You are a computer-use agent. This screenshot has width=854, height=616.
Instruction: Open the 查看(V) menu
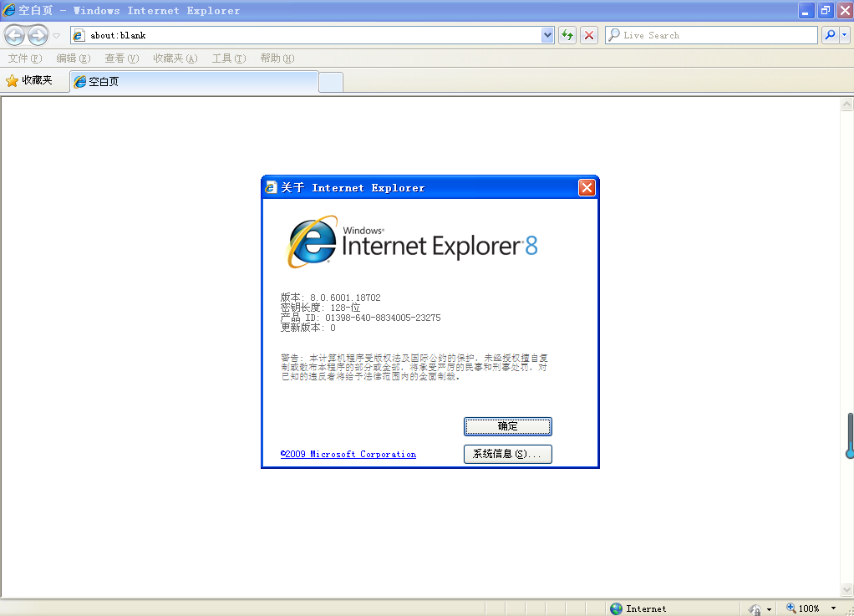coord(121,59)
